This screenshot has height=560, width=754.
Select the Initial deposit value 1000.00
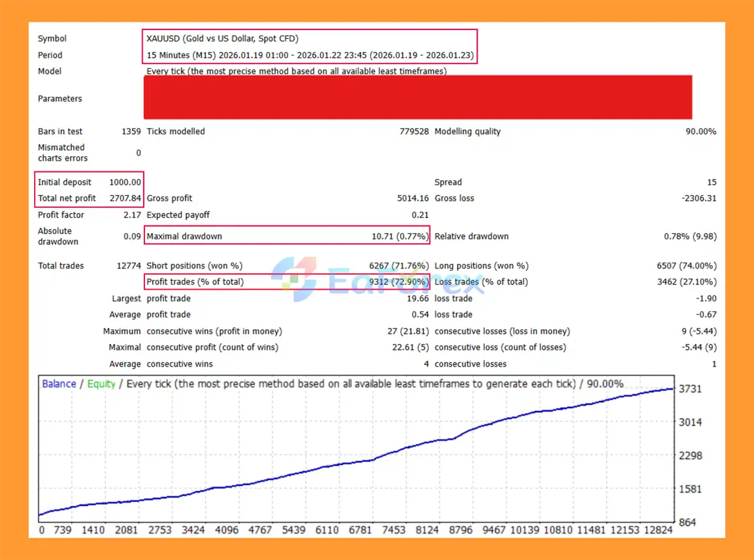(125, 183)
